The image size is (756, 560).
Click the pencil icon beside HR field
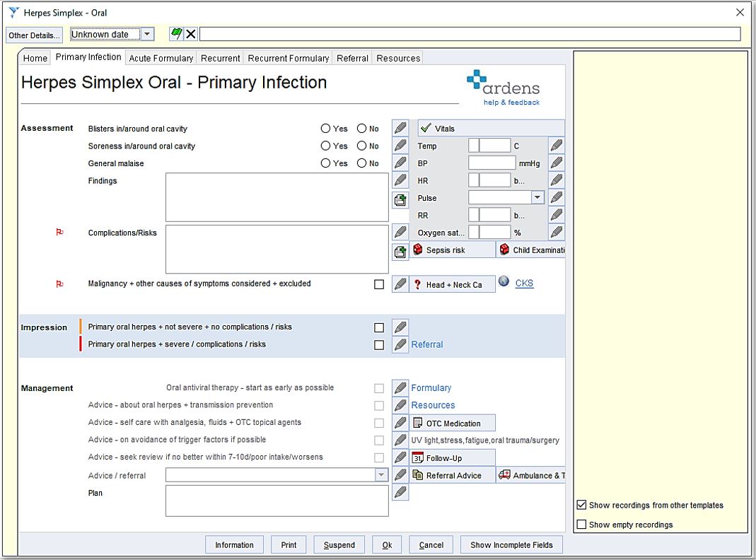tap(557, 180)
